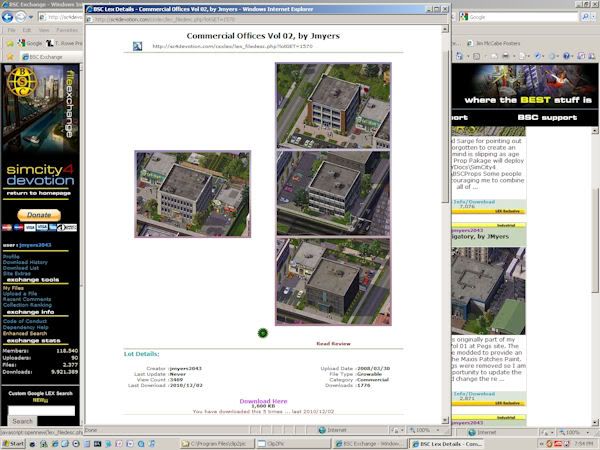This screenshot has height=450, width=600.
Task: Click the large building thumbnail in background page
Action: 488,291
